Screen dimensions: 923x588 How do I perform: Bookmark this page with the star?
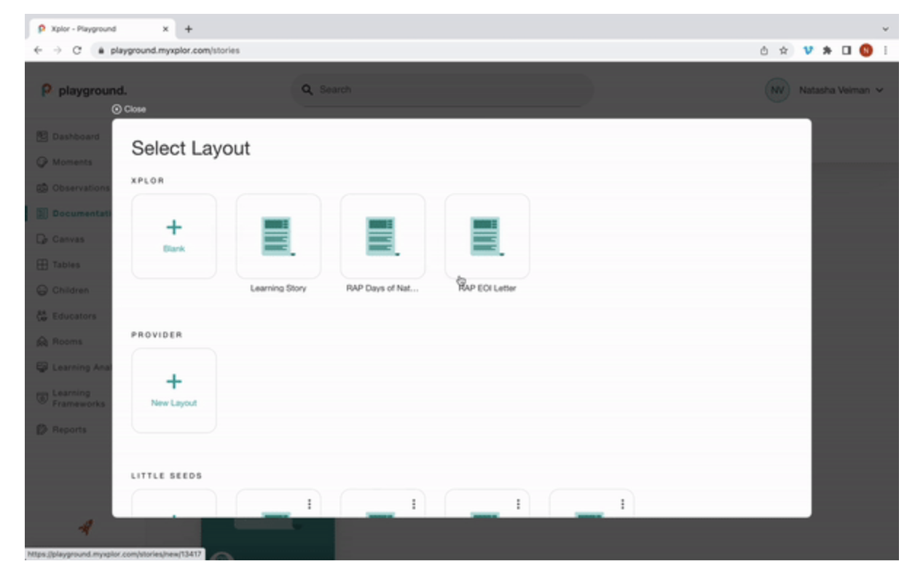point(784,50)
